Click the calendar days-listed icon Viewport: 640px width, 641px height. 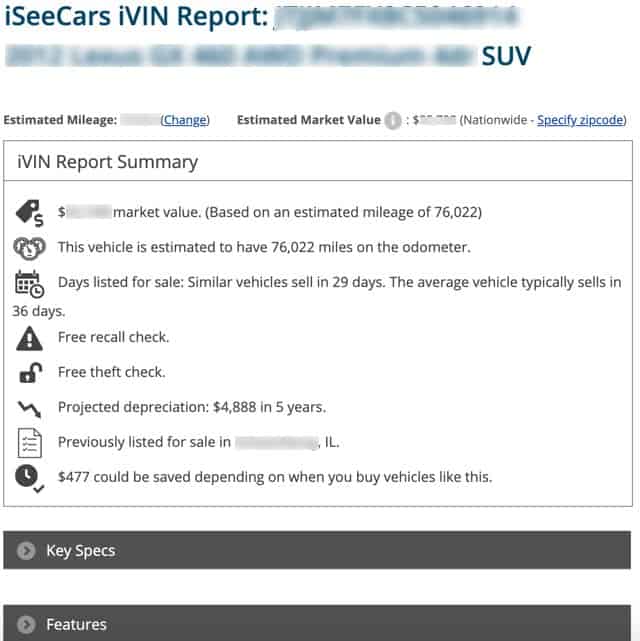click(x=29, y=284)
